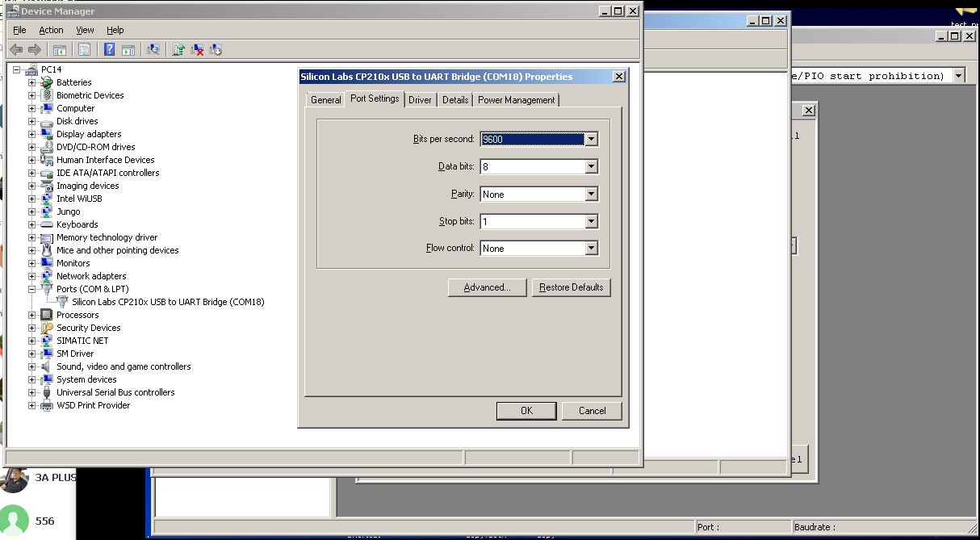Click the Update Driver Software icon
Viewport: 980px width, 540px height.
click(x=179, y=50)
